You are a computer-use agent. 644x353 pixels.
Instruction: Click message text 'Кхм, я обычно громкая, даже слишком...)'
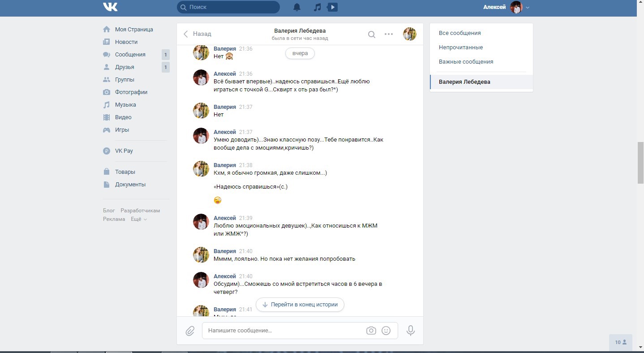270,173
